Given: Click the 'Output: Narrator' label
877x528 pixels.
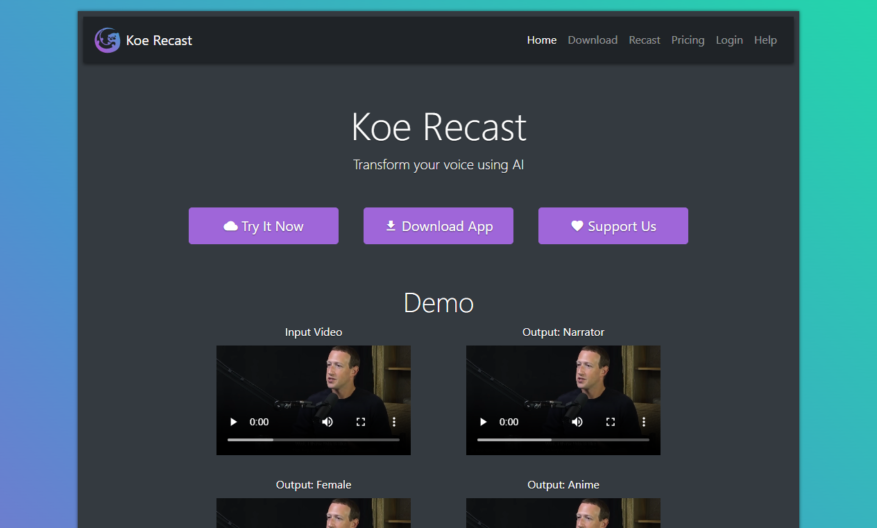Looking at the screenshot, I should pyautogui.click(x=563, y=332).
